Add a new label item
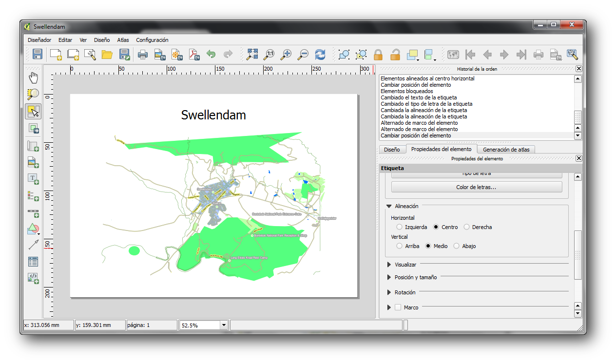616x364 pixels. 33,179
